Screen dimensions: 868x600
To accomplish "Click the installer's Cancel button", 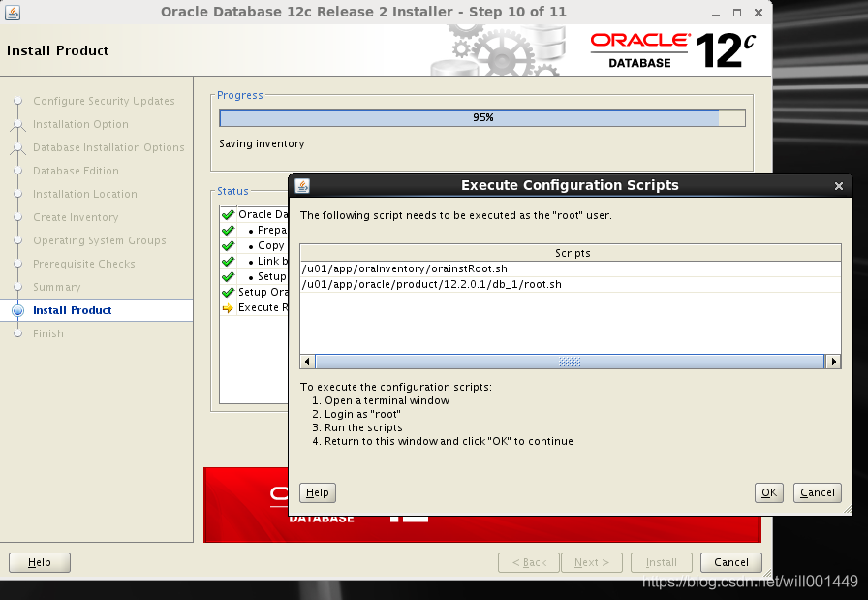I will tap(730, 562).
